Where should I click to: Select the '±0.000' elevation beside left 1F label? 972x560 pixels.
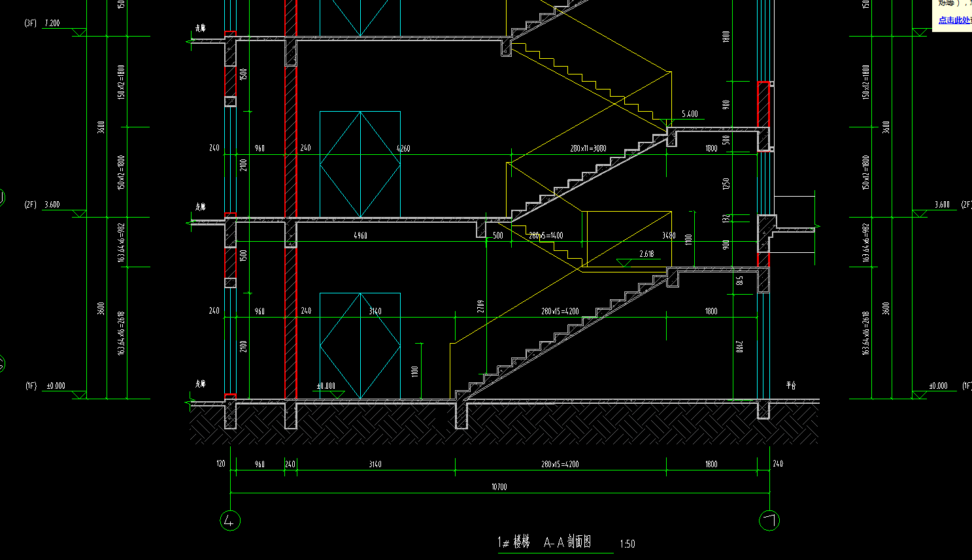pyautogui.click(x=56, y=386)
